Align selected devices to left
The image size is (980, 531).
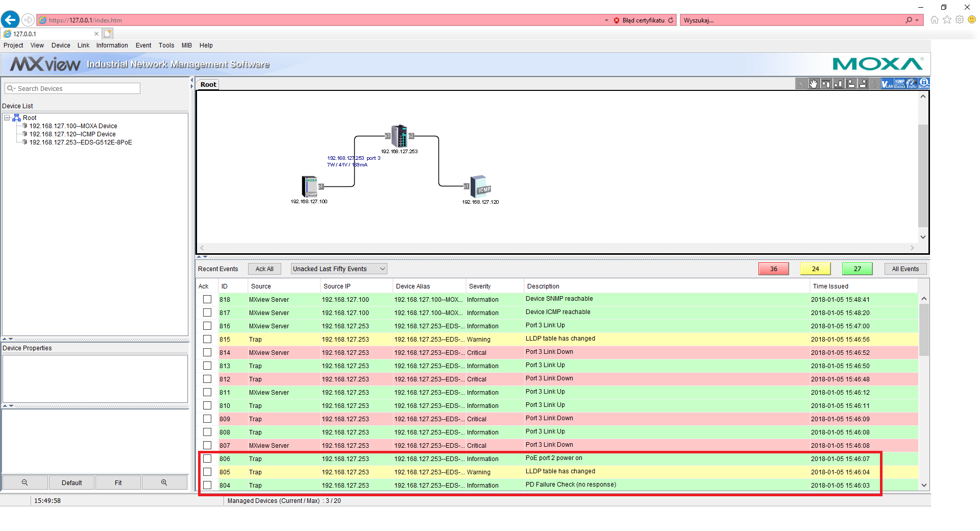pyautogui.click(x=851, y=84)
